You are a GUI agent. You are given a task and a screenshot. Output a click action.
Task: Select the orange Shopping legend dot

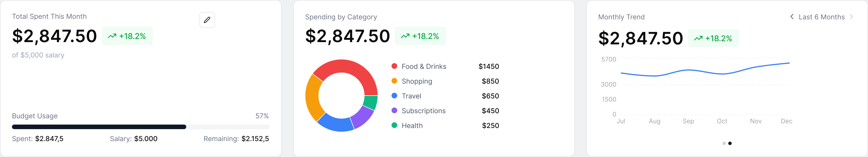tap(394, 81)
